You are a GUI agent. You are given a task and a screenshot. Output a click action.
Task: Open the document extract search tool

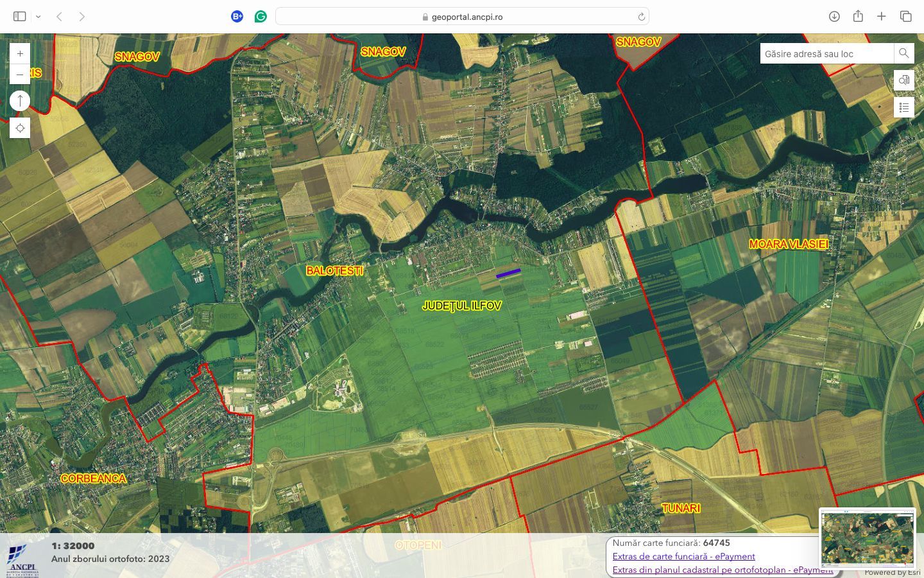(x=904, y=80)
